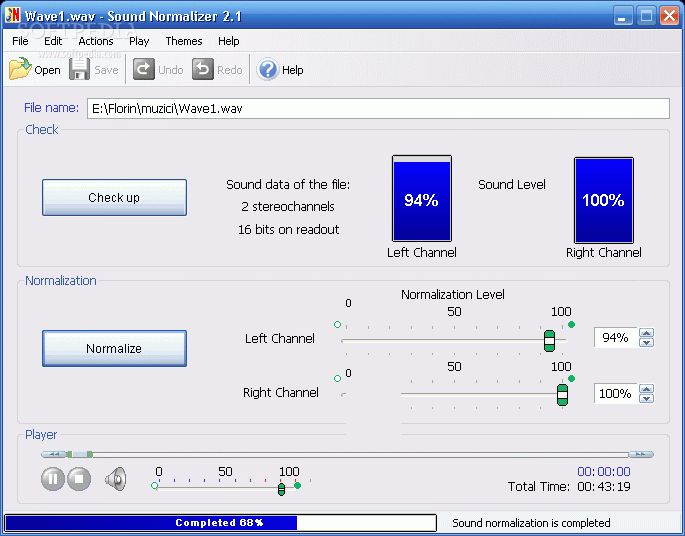685x536 pixels.
Task: Open the Themes menu
Action: point(184,41)
